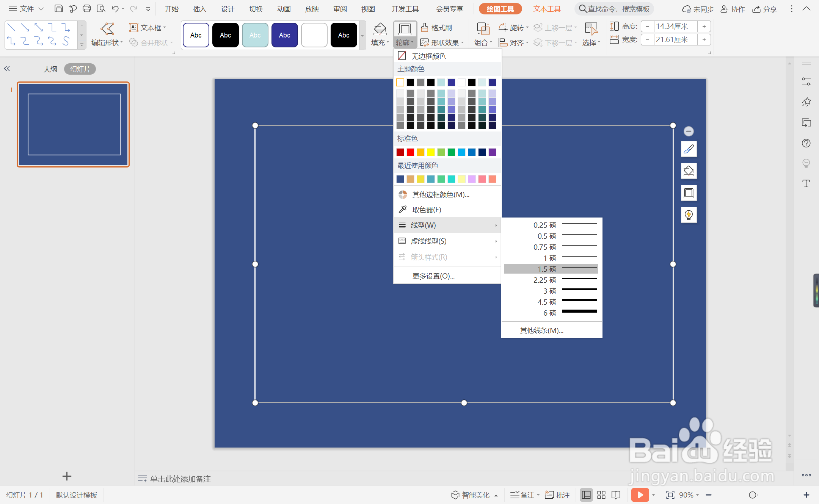This screenshot has height=504, width=819.
Task: Pick the red standard color swatch
Action: coord(410,152)
